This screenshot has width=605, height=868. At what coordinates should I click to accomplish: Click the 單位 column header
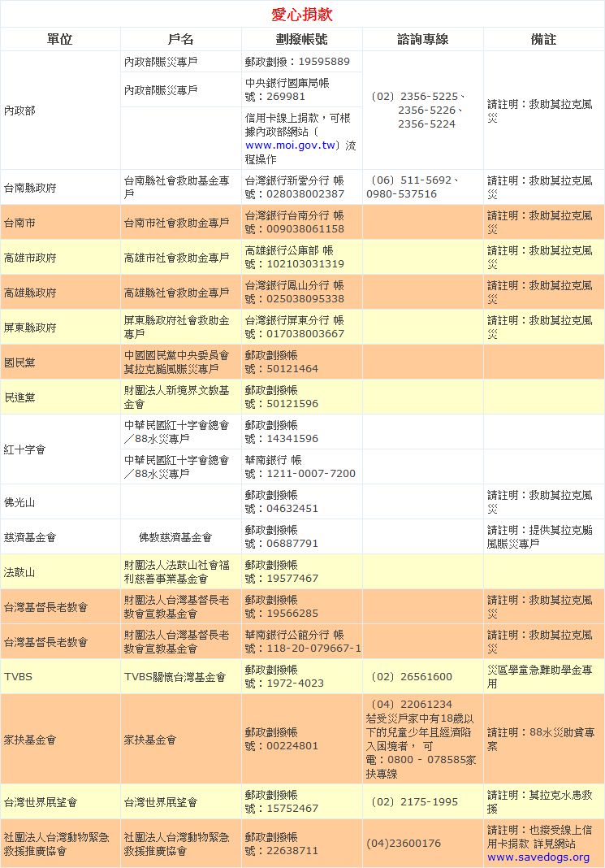tap(60, 39)
